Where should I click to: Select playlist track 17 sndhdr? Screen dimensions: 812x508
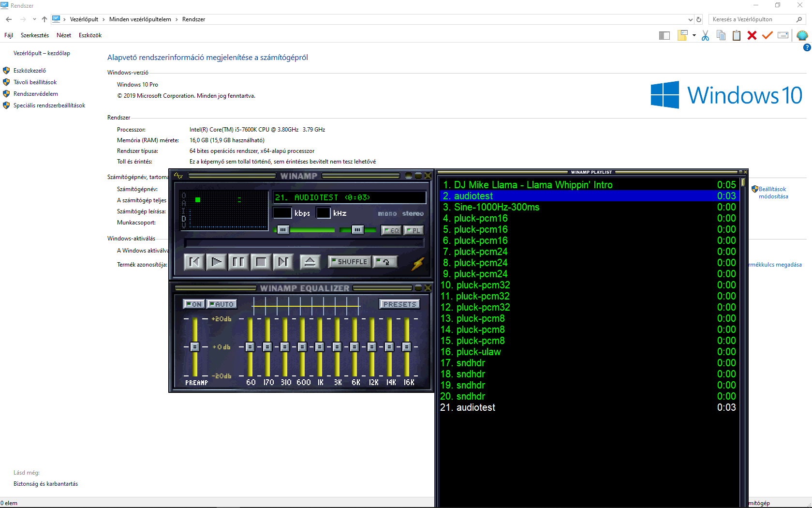click(588, 363)
